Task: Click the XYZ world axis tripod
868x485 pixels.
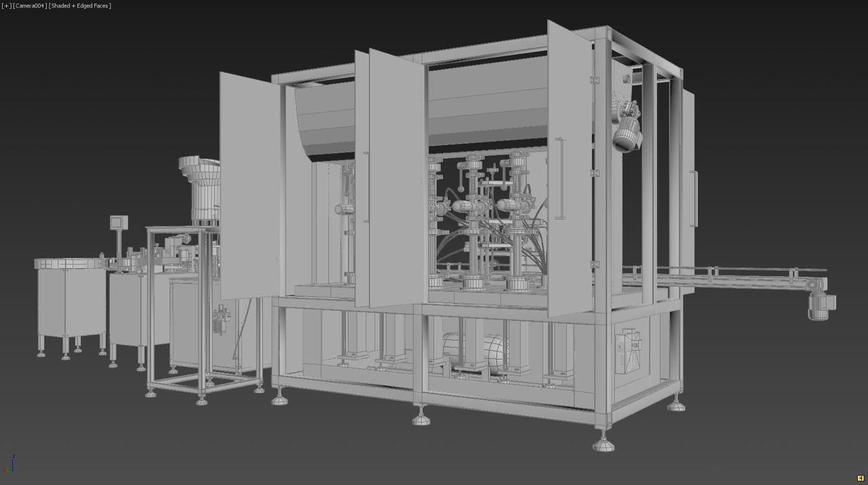Action: point(9,465)
